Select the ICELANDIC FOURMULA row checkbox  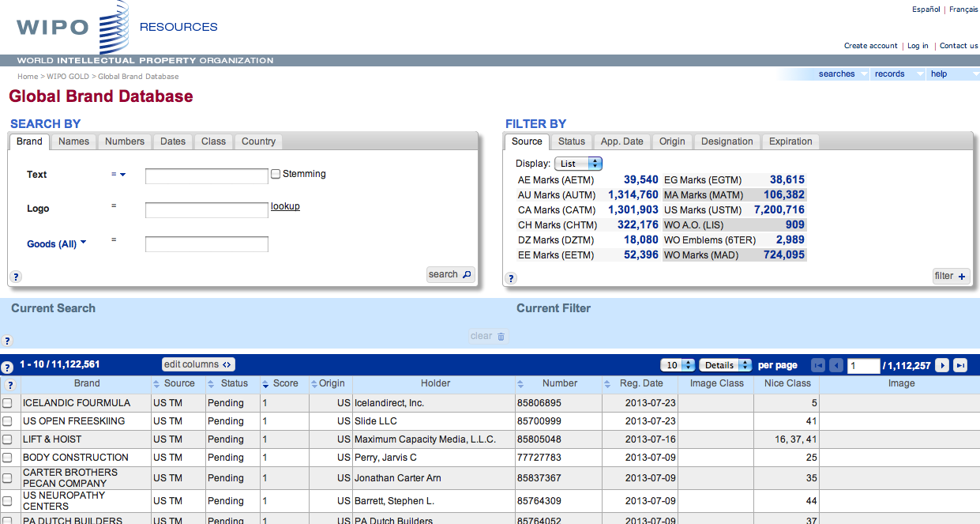(x=7, y=403)
